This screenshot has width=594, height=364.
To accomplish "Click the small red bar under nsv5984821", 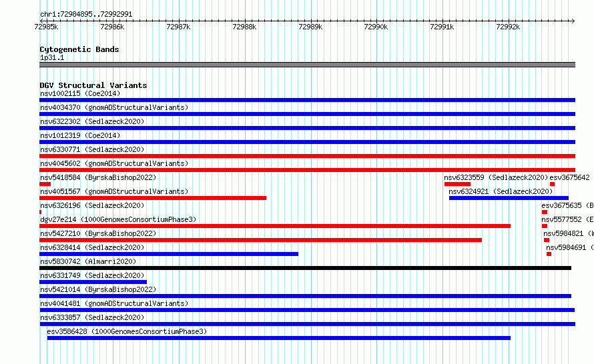I will [546, 240].
